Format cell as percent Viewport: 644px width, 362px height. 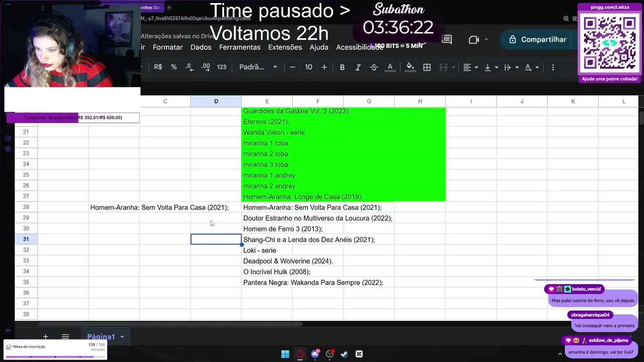coord(174,67)
